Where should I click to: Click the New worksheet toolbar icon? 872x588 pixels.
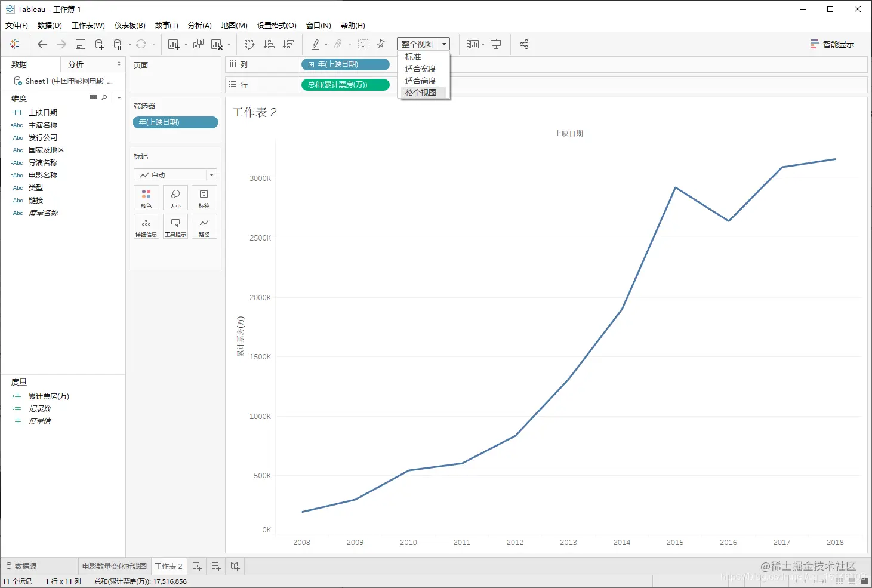pyautogui.click(x=174, y=44)
